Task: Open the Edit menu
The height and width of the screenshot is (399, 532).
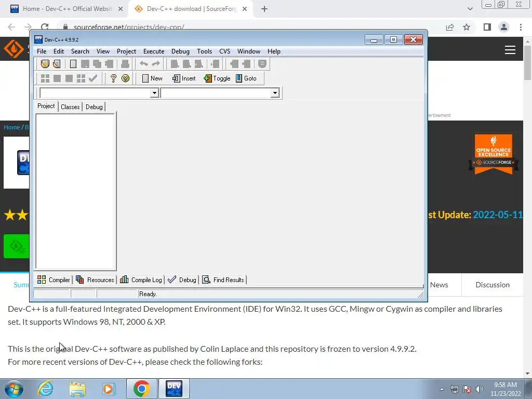Action: coord(59,51)
